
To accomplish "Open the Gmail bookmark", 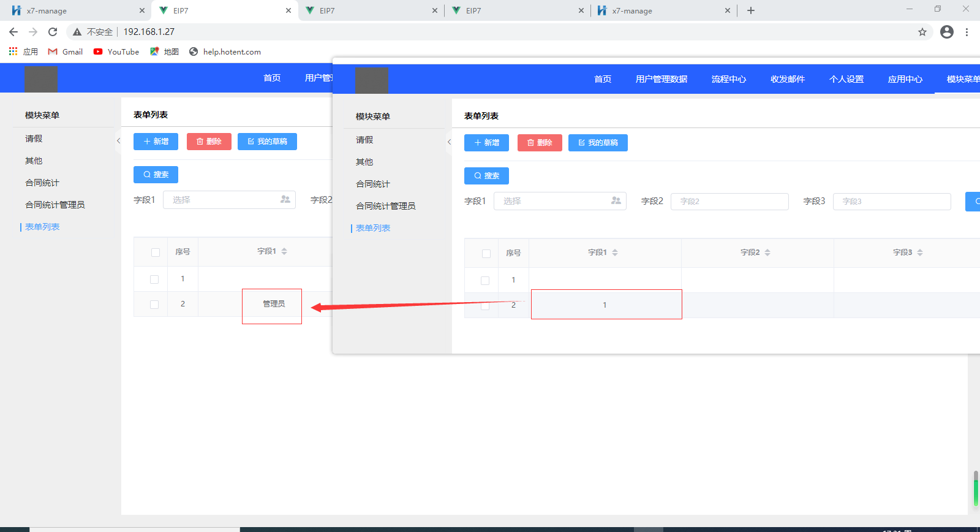I will (x=66, y=52).
